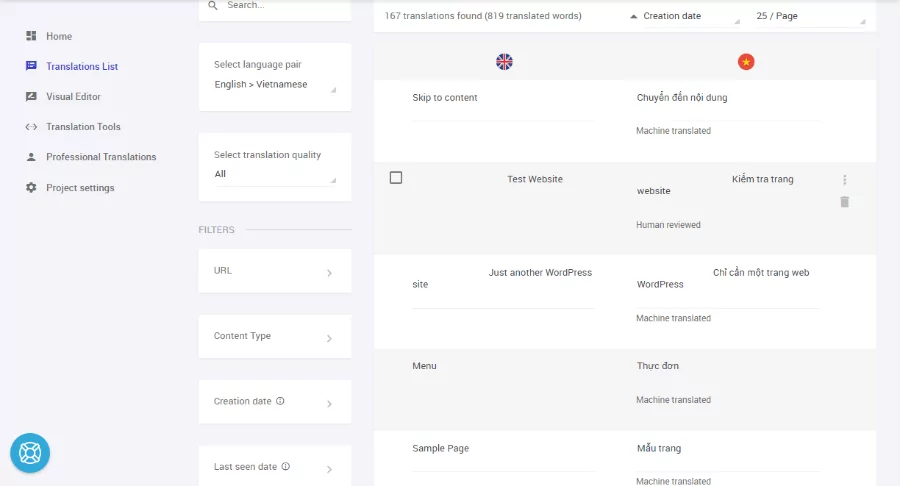This screenshot has height=486, width=900.
Task: Open the Visual Editor icon in sidebar
Action: [31, 96]
